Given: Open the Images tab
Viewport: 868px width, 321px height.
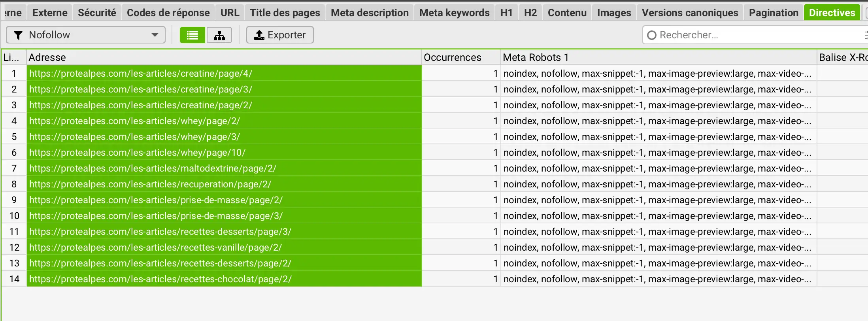Looking at the screenshot, I should point(614,13).
